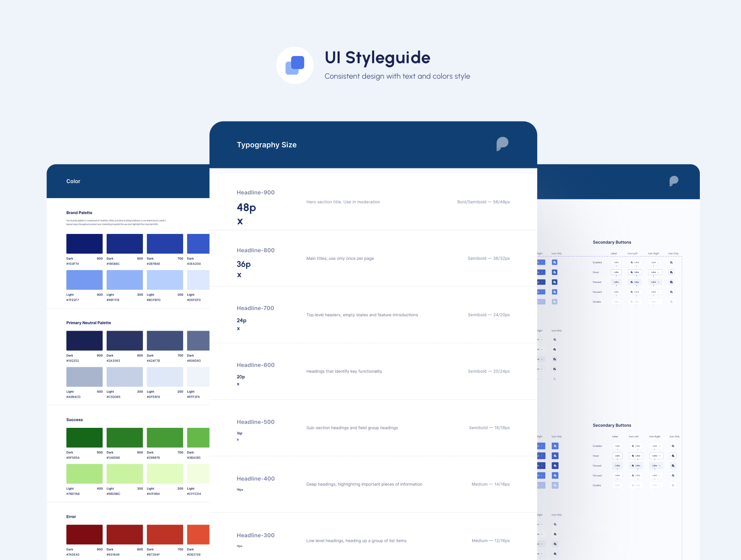Open the Hover Icon-Right dropdown in first Secondary Buttons group

coord(655,272)
